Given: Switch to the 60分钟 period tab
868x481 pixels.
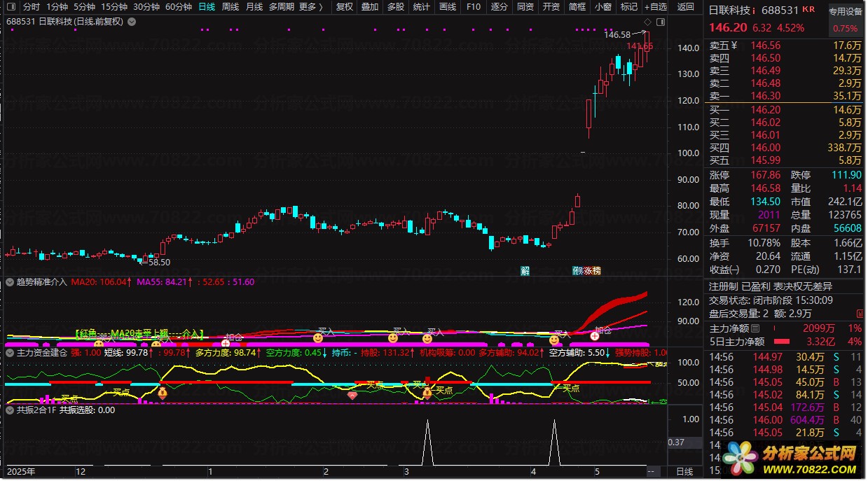Looking at the screenshot, I should 179,7.
